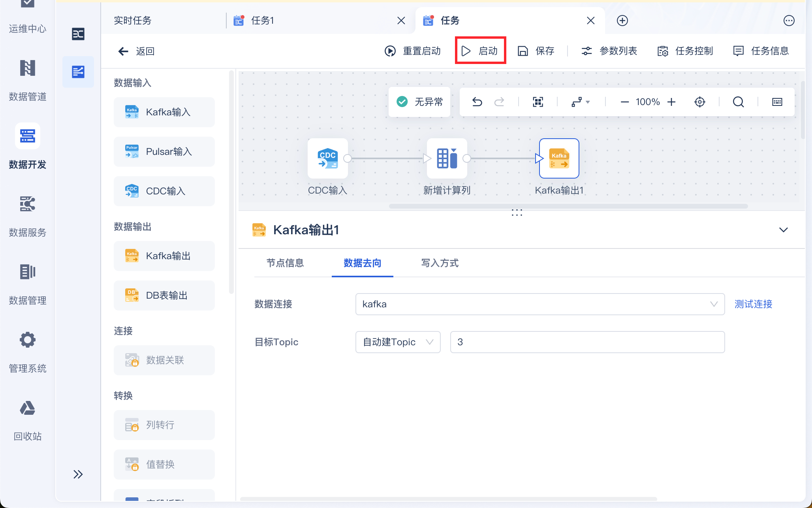This screenshot has height=508, width=812.
Task: Open canvas search with magnifier icon
Action: [x=738, y=102]
